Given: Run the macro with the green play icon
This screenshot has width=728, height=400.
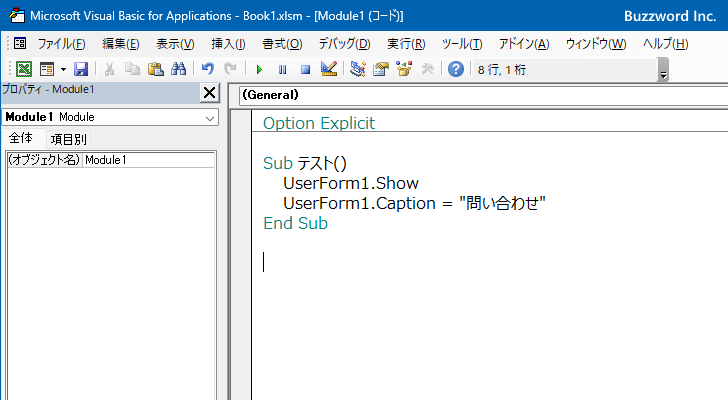Looking at the screenshot, I should click(x=259, y=69).
